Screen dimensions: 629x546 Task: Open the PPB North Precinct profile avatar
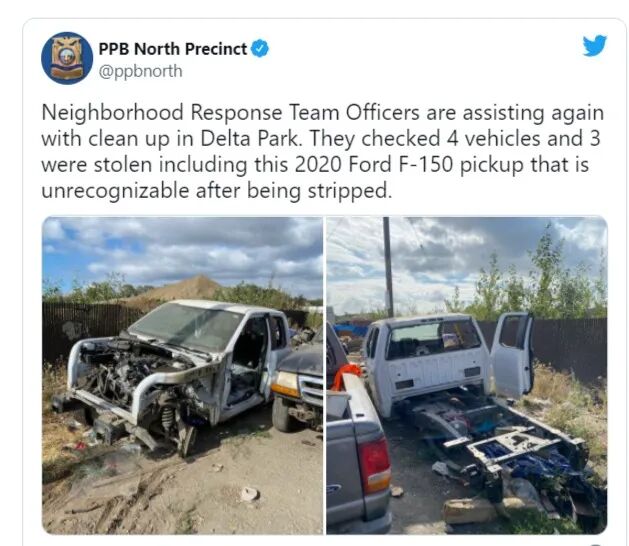pos(67,58)
